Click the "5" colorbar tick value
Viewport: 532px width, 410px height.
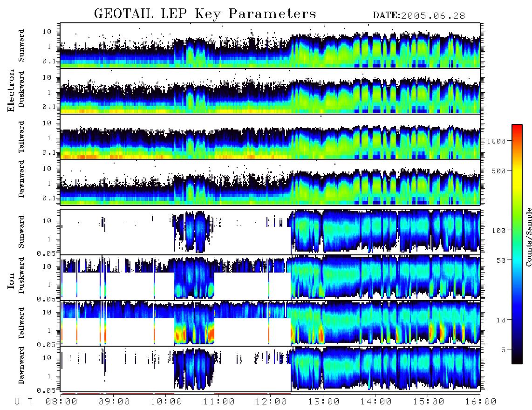pos(504,349)
